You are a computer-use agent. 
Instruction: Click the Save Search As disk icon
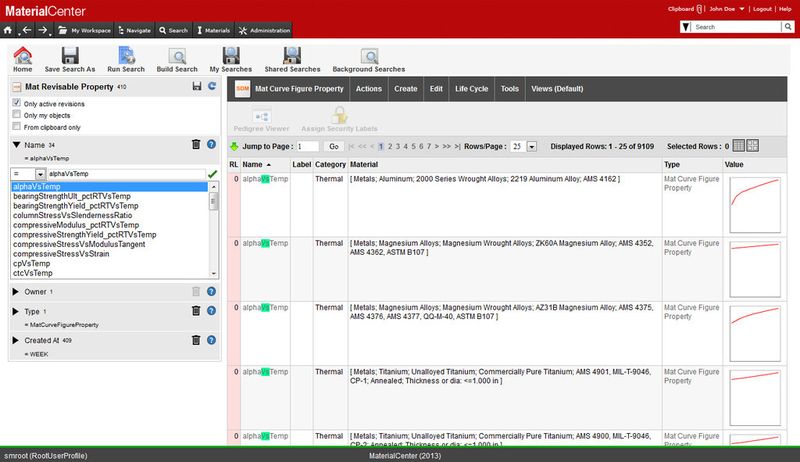70,56
